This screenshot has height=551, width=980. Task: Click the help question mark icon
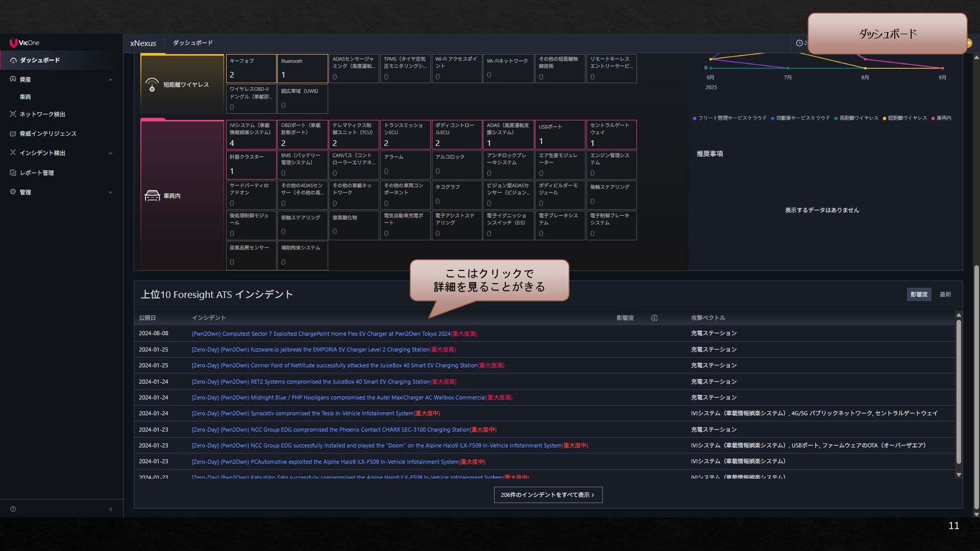pos(13,509)
